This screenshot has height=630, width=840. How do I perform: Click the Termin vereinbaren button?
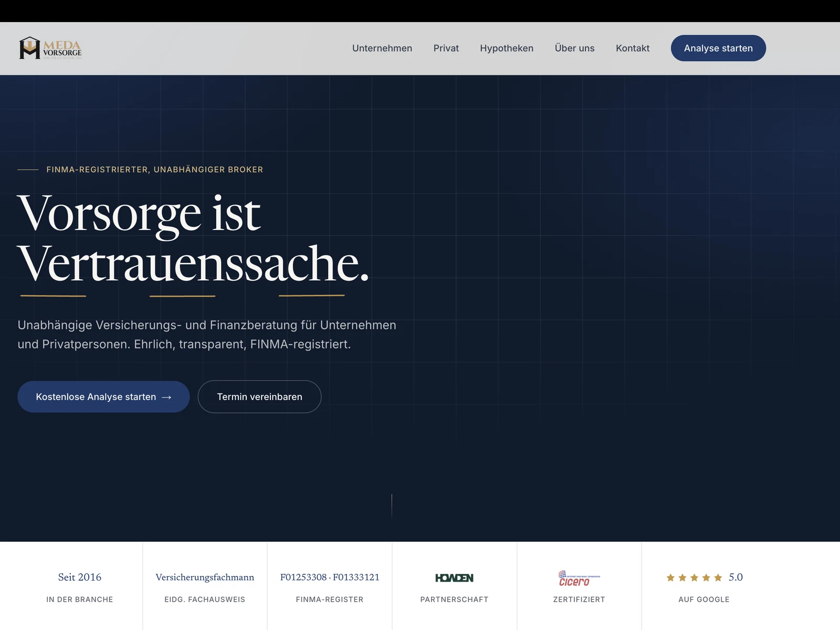coord(259,397)
